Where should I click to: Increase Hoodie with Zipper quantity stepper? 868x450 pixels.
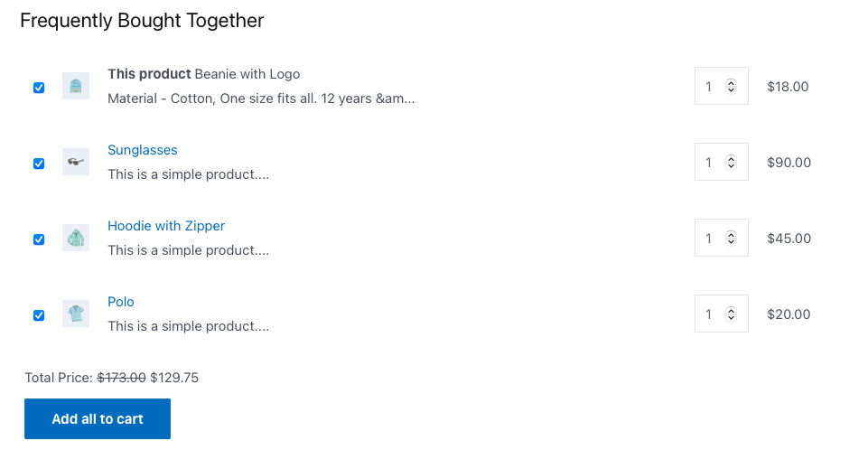click(732, 235)
